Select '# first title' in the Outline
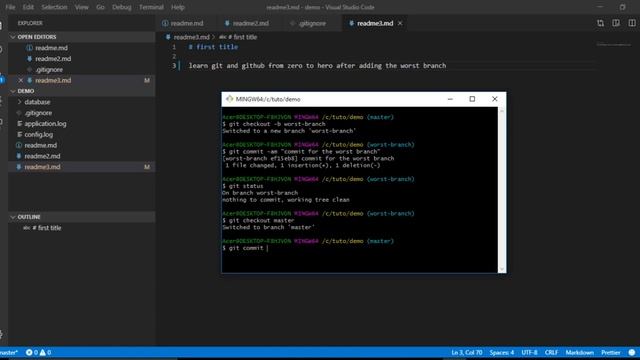This screenshot has width=640, height=360. tap(82, 228)
